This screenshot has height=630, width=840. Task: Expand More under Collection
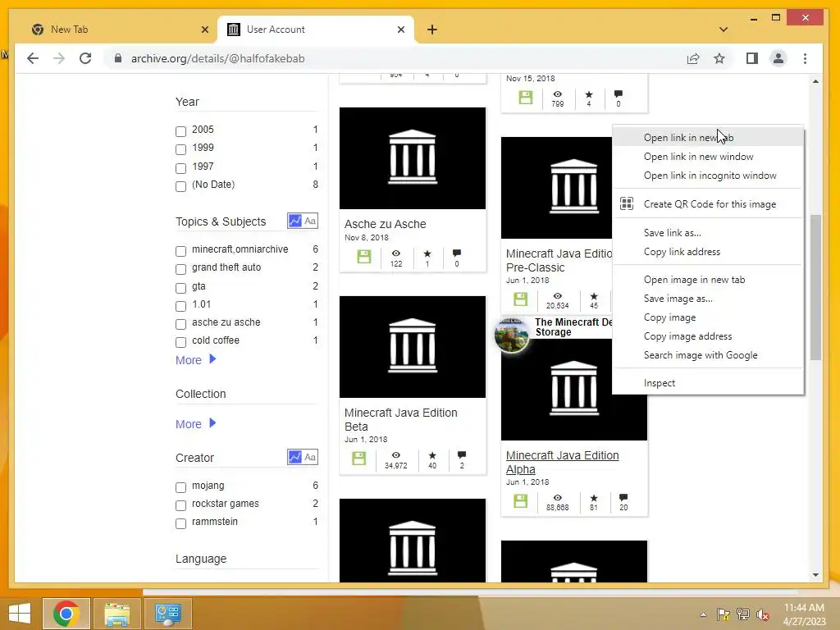[x=195, y=424]
